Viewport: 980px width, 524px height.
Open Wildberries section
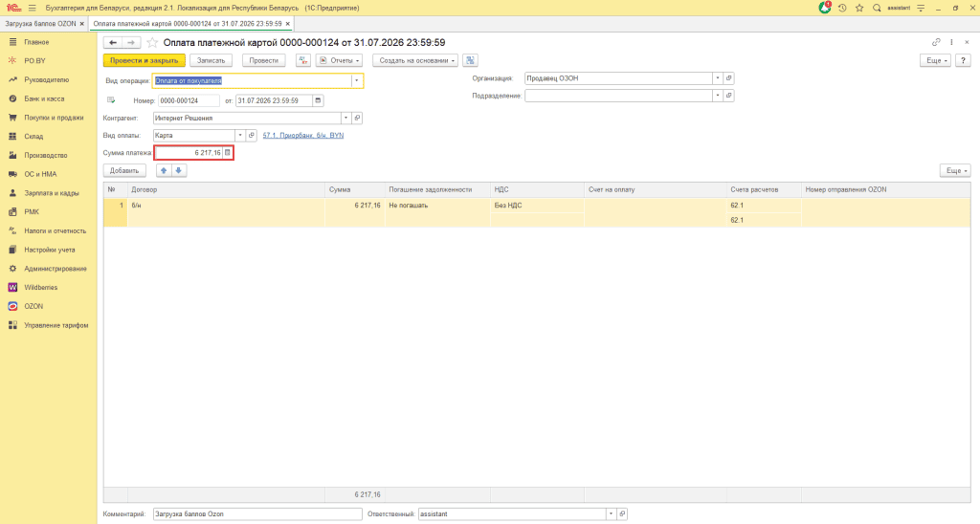(x=40, y=287)
